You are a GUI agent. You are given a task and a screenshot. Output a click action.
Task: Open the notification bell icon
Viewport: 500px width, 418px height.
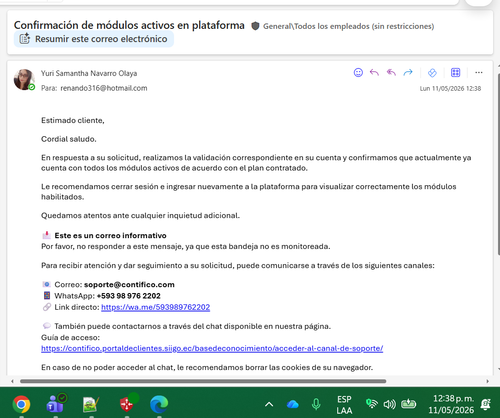(485, 404)
